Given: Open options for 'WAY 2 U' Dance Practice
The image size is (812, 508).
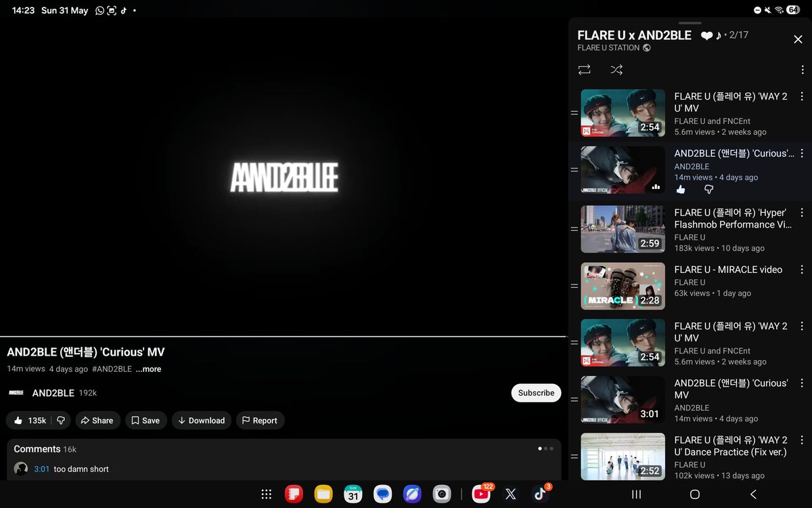Looking at the screenshot, I should (803, 440).
